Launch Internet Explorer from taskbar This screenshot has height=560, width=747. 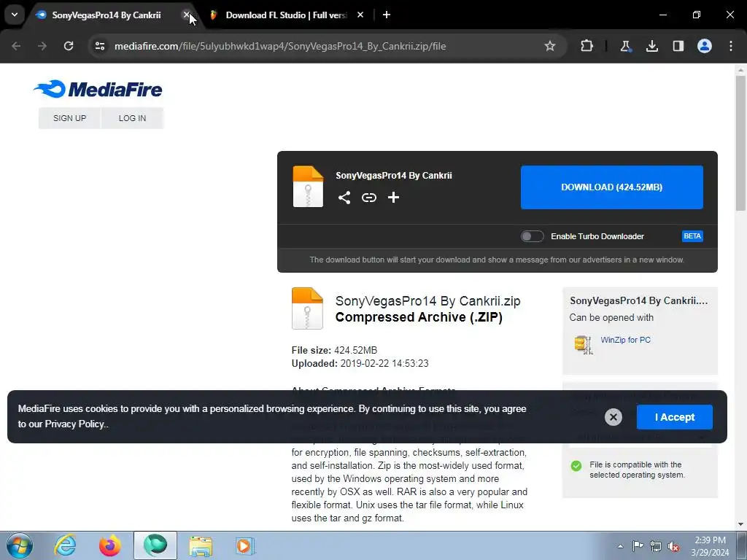65,545
